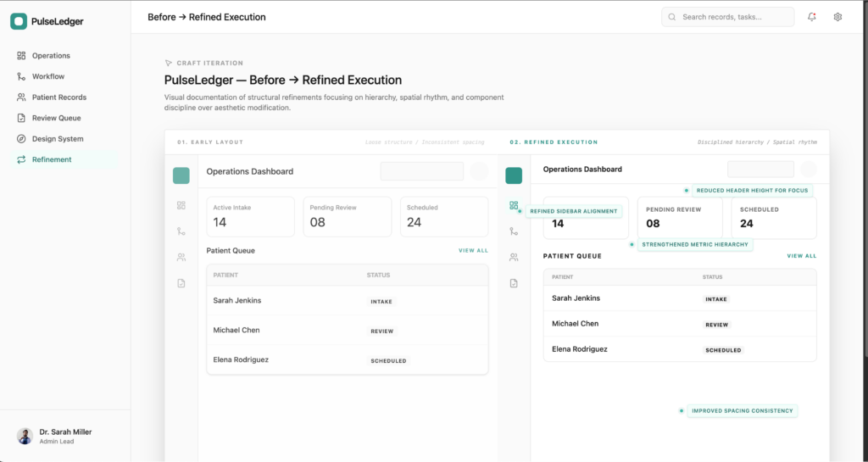The width and height of the screenshot is (868, 462).
Task: Click the Refinement loop arrows icon
Action: click(x=21, y=159)
